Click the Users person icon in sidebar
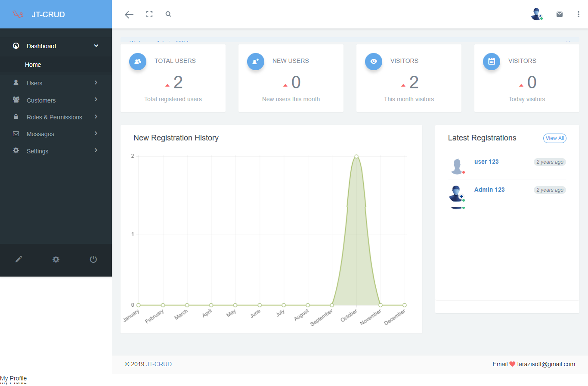This screenshot has width=588, height=386. [x=16, y=83]
